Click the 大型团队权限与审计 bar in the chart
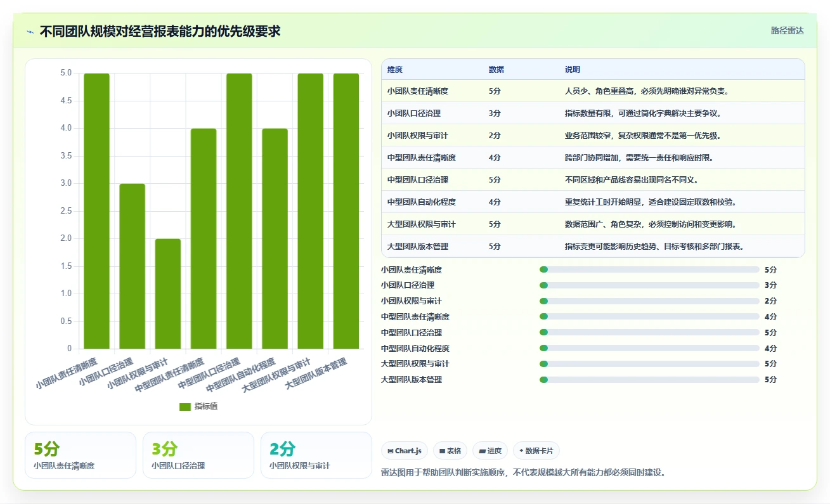The height and width of the screenshot is (504, 830). tap(311, 211)
